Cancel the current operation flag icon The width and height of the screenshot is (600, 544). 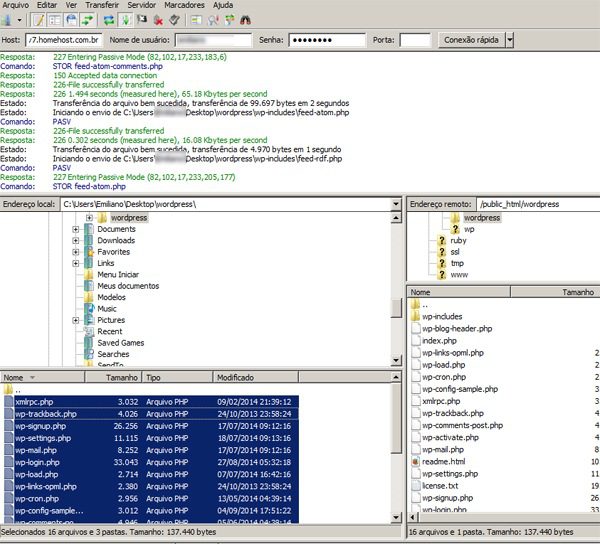[142, 20]
